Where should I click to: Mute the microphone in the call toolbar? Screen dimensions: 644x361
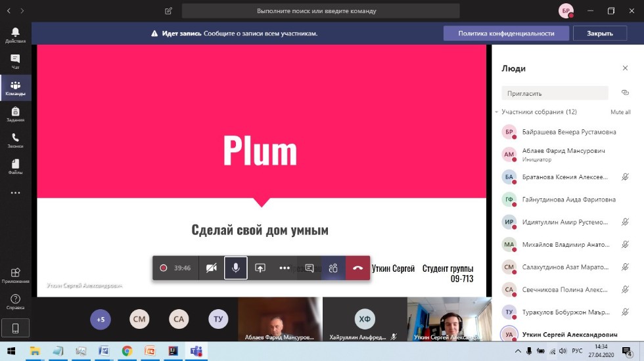coord(236,268)
